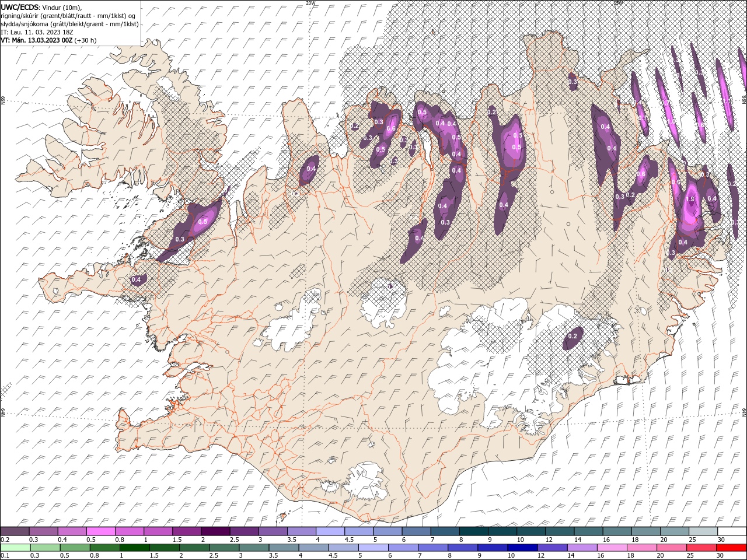Click the 15W longitude label
This screenshot has height=560, width=747.
point(617,3)
